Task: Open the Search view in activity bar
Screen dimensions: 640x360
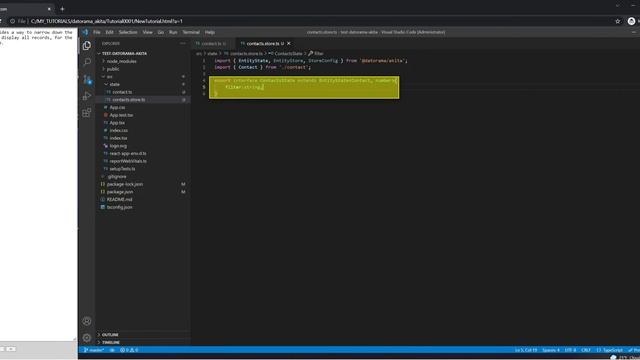Action: [x=87, y=62]
